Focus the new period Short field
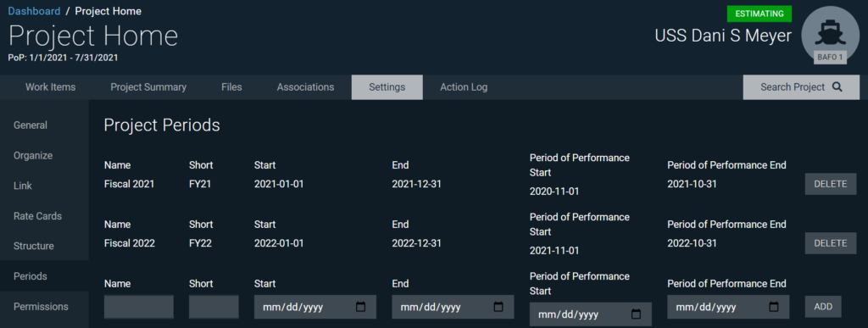This screenshot has height=328, width=868. (214, 307)
